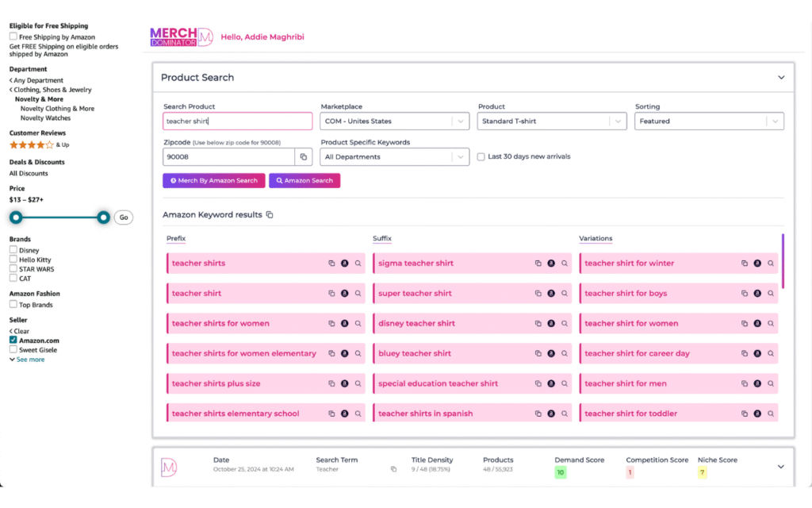This screenshot has height=508, width=812.
Task: Click the Suffix column header
Action: (x=382, y=238)
